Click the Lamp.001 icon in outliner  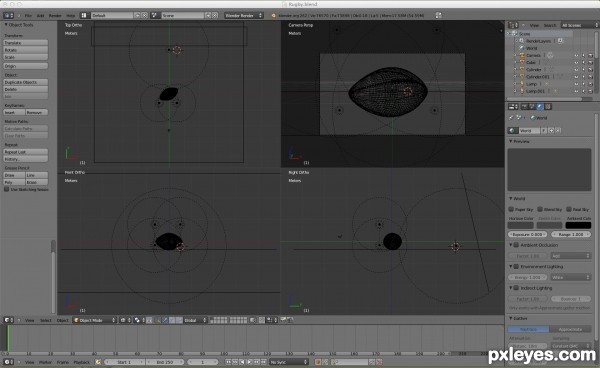coord(522,91)
